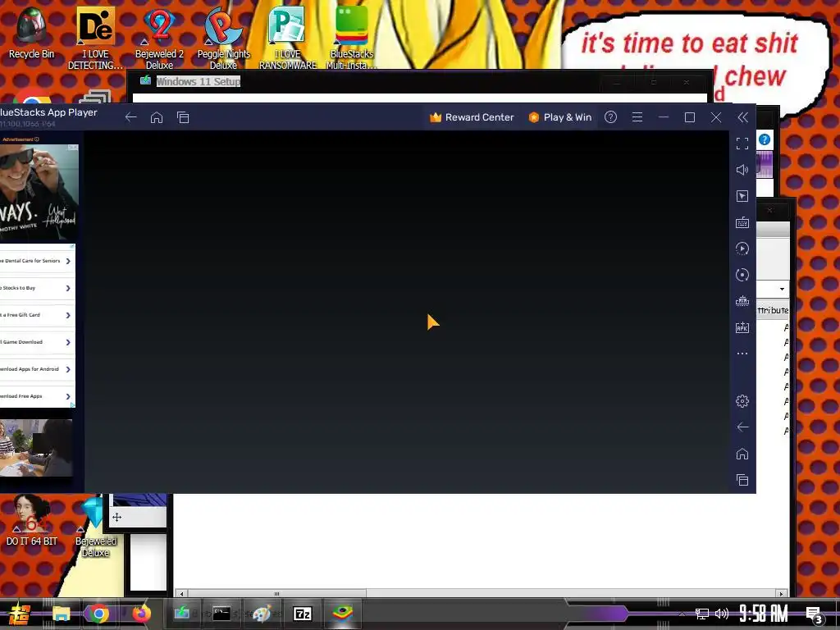
Task: Open BlueStacks home from the top bar
Action: [x=157, y=117]
